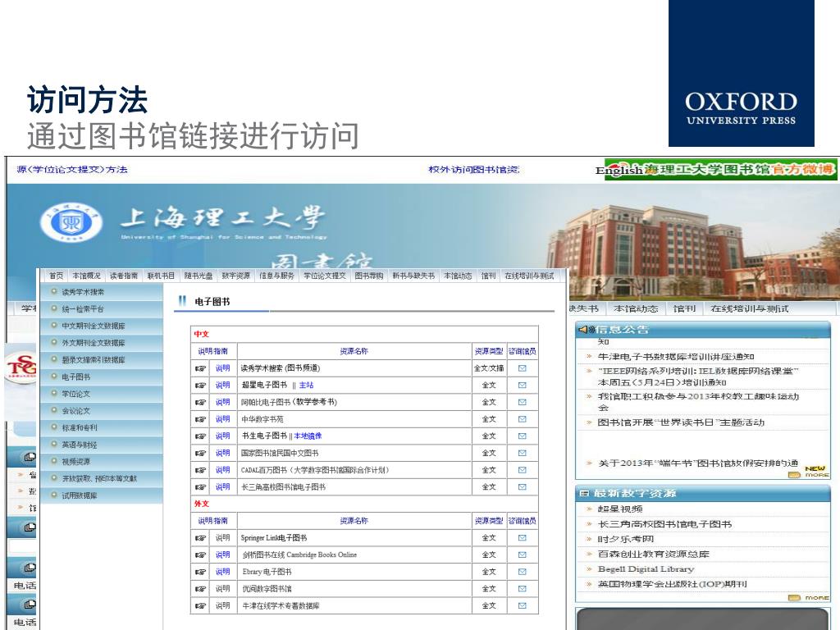
Task: Open Begell Digital Library in latest resources
Action: [646, 569]
